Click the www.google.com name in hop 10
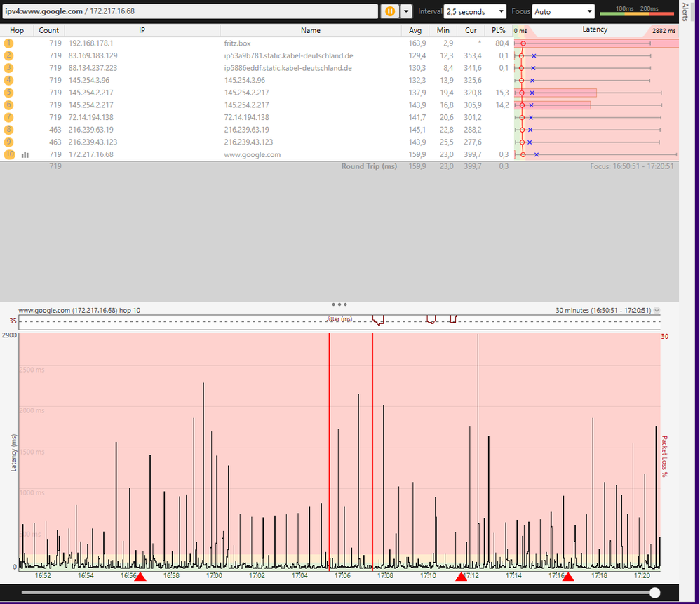The image size is (700, 604). point(253,154)
